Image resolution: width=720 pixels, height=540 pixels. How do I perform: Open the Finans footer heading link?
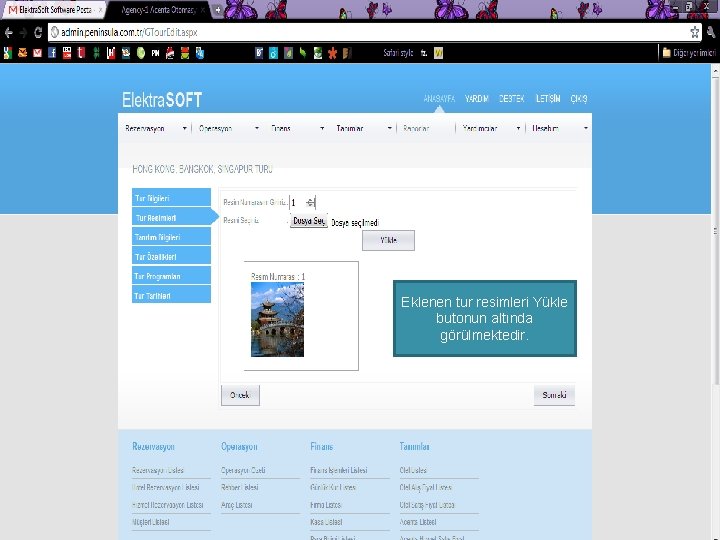coord(322,446)
